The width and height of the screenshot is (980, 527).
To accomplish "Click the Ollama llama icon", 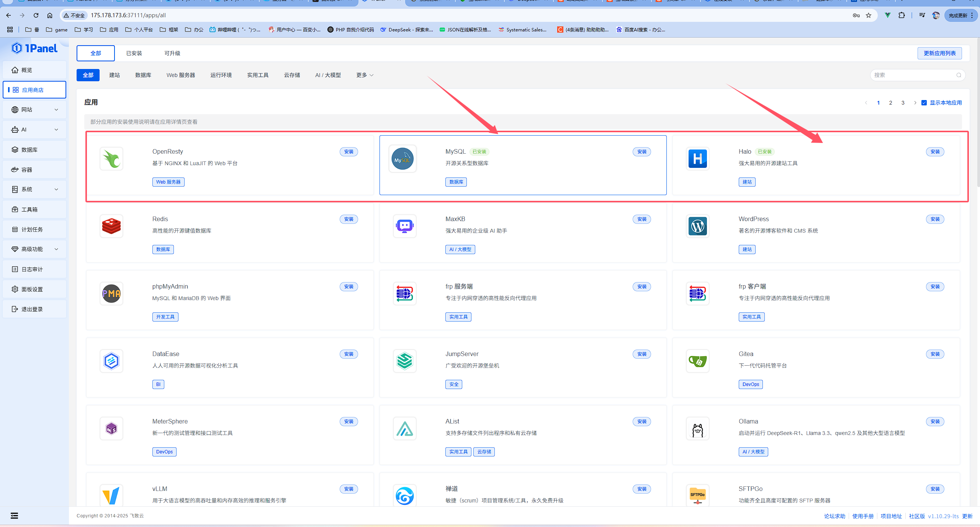I will coord(697,429).
